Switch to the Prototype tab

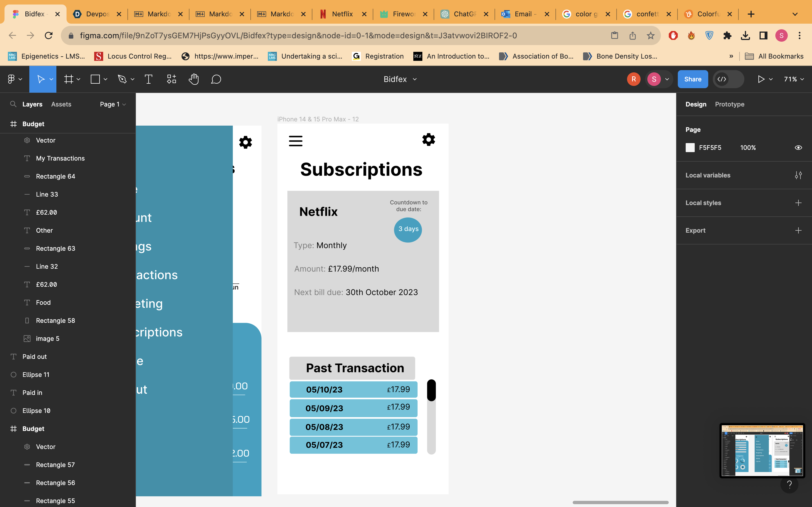tap(729, 104)
